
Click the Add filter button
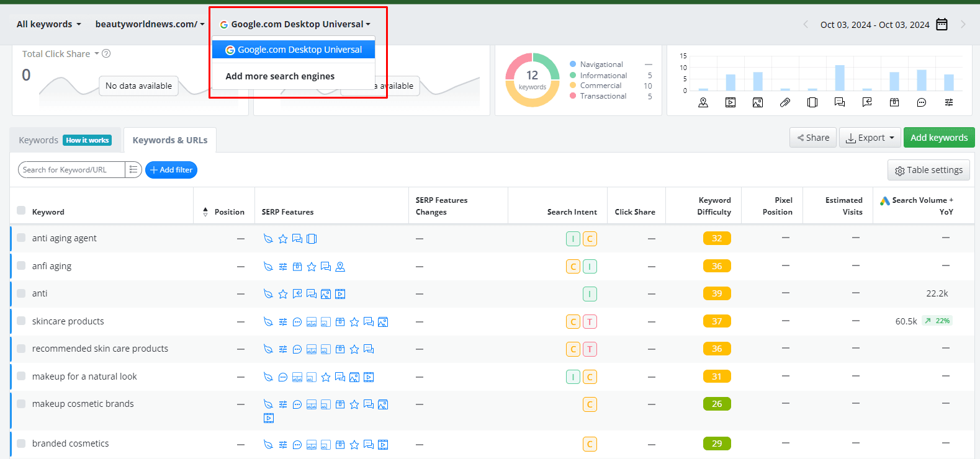tap(171, 170)
